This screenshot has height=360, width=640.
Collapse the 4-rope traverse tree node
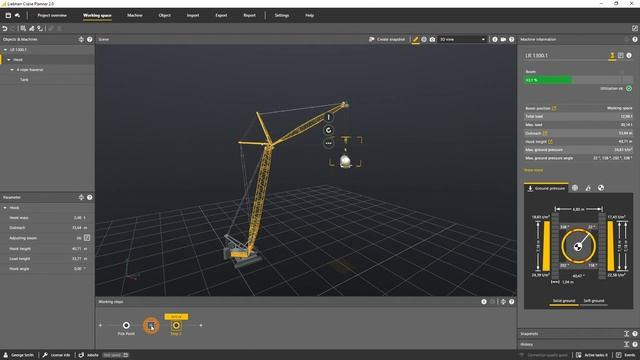click(12, 70)
